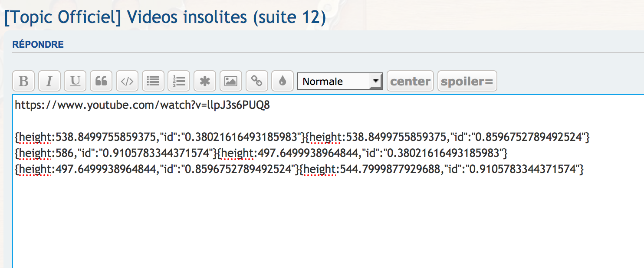
Task: Open the font color droplet picker
Action: coord(283,81)
